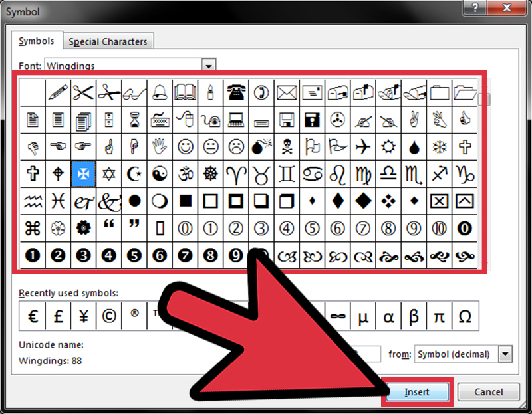Open the Font dropdown list
Screen dimensions: 532x414
pos(209,65)
